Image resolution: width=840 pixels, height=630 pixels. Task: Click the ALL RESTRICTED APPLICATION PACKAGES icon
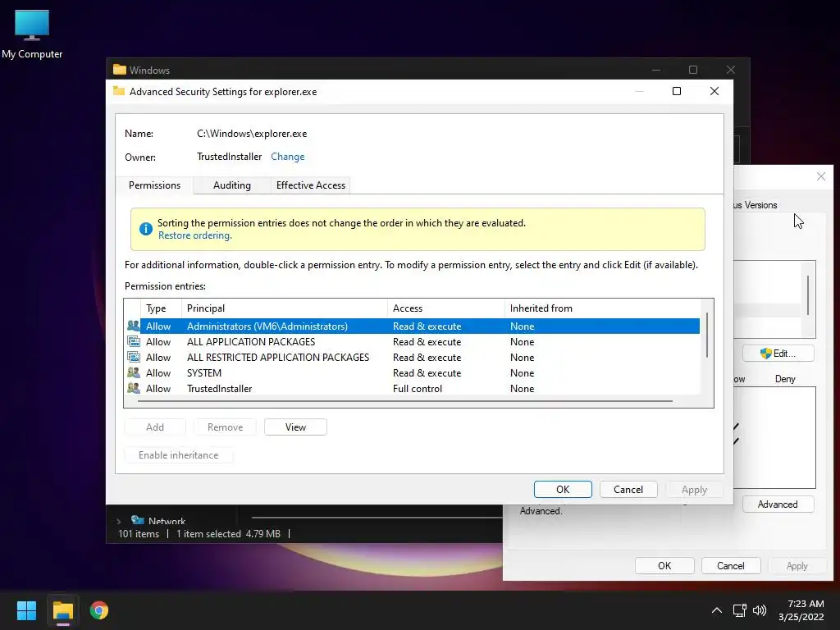[134, 357]
